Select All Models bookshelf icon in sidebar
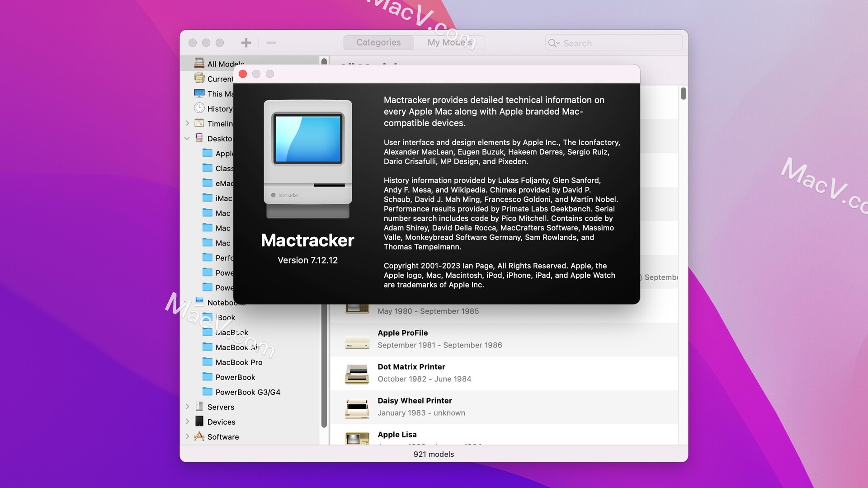Screen dimensions: 868x488 [199, 63]
